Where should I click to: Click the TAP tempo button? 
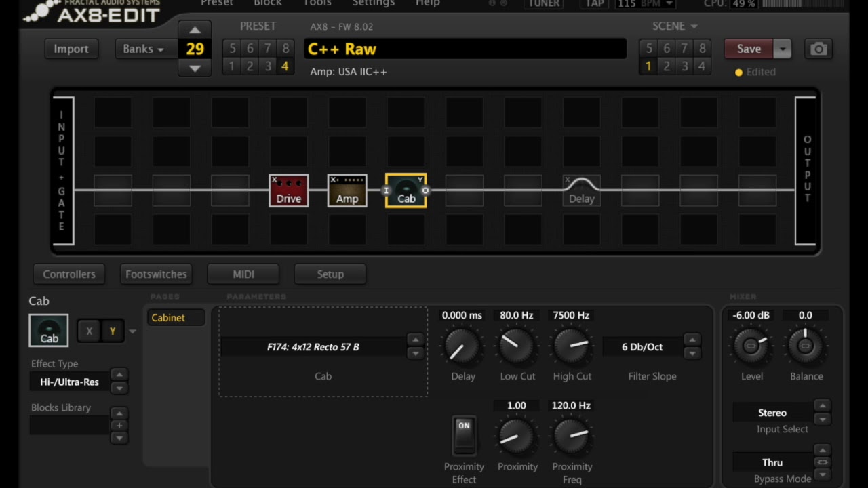pyautogui.click(x=595, y=3)
